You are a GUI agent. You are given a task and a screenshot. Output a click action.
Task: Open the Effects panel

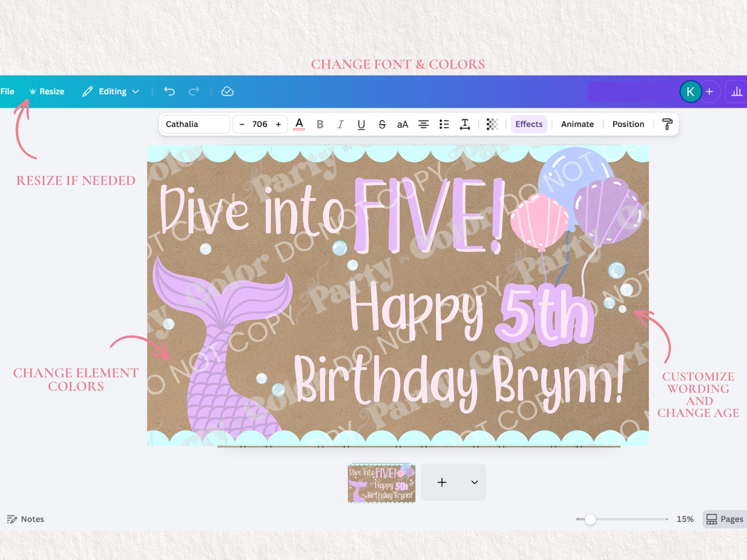coord(529,124)
